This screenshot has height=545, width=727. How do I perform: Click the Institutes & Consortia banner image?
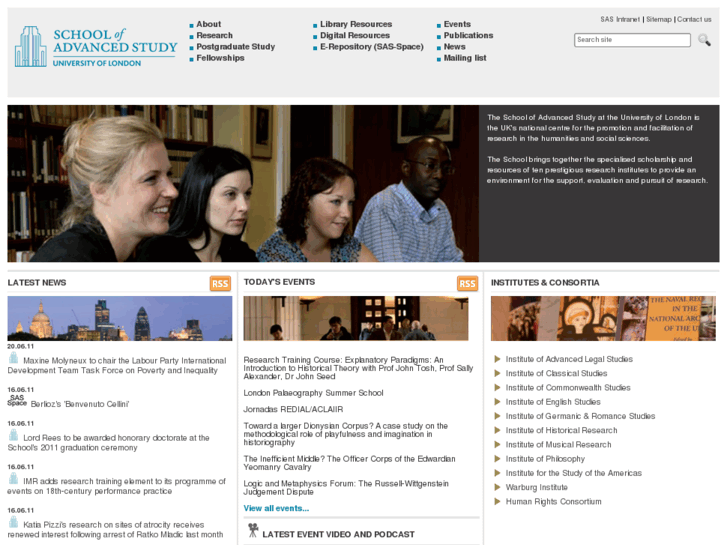coord(603,319)
